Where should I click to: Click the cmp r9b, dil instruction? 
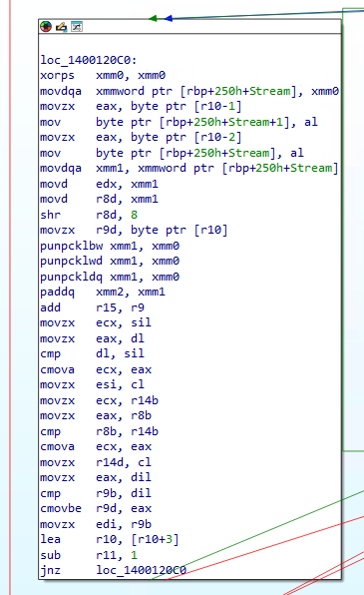[x=96, y=493]
